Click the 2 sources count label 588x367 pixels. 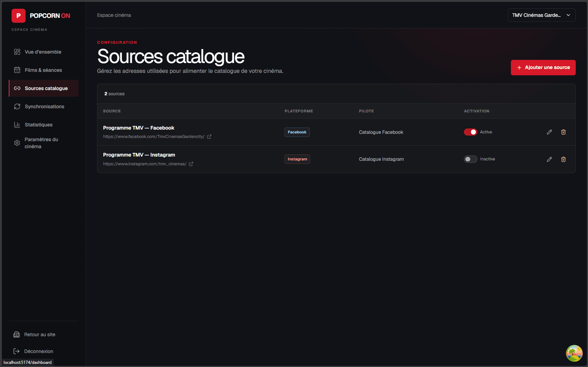coord(114,94)
